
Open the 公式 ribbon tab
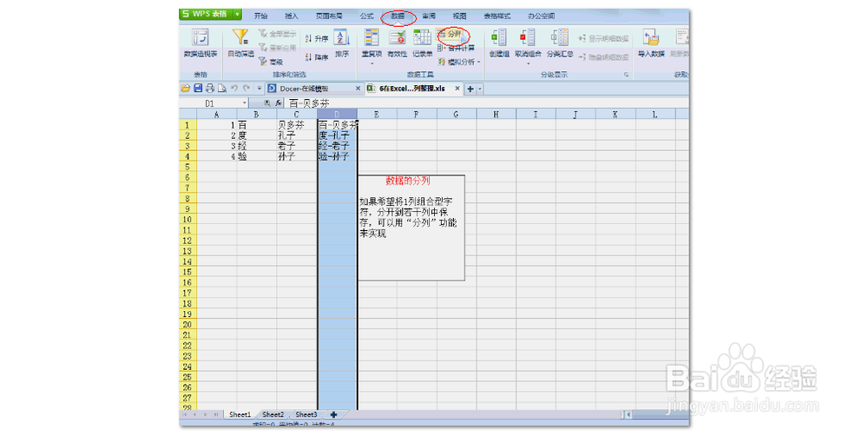tap(367, 16)
